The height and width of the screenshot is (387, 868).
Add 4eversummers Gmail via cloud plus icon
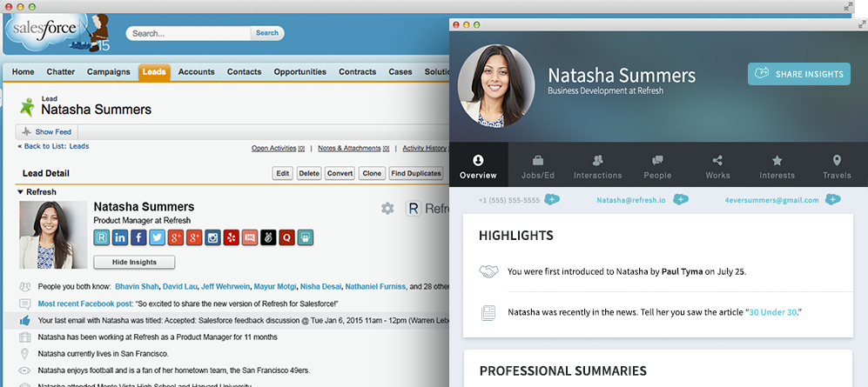(x=832, y=200)
